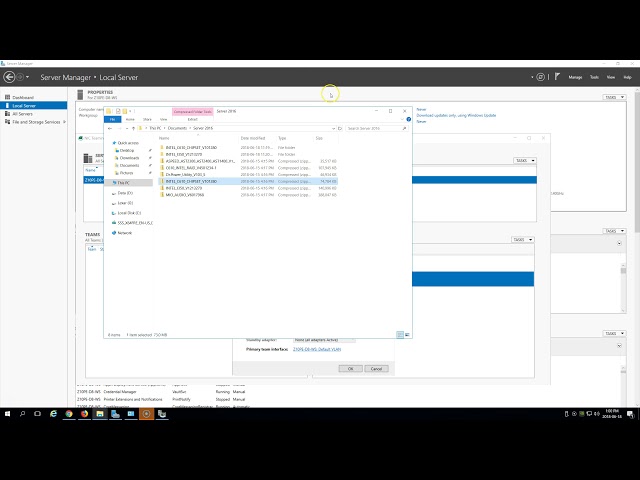This screenshot has width=640, height=480.
Task: Click the Properties icon in Explorer quick toolbar
Action: pyautogui.click(x=118, y=111)
